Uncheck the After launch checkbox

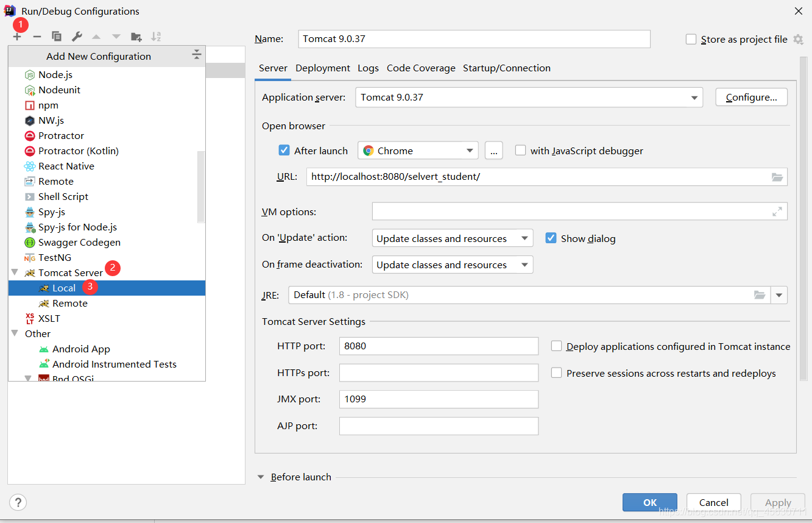(284, 151)
